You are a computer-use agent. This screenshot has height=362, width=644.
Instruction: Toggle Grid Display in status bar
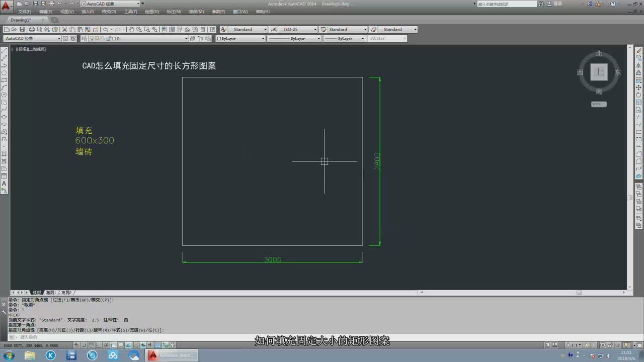(91, 345)
